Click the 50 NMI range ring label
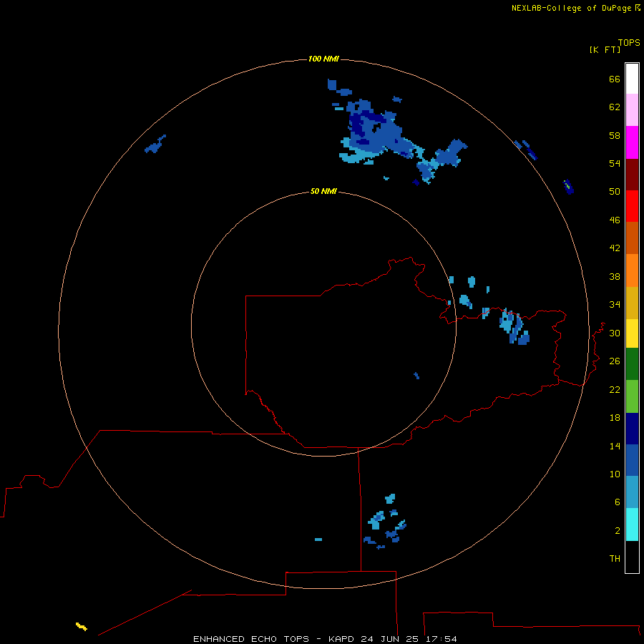644x644 pixels. 323,191
